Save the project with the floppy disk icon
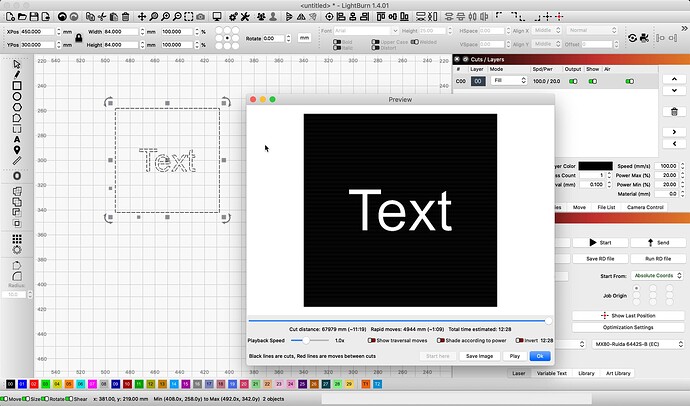Image resolution: width=690 pixels, height=406 pixels. pyautogui.click(x=34, y=17)
